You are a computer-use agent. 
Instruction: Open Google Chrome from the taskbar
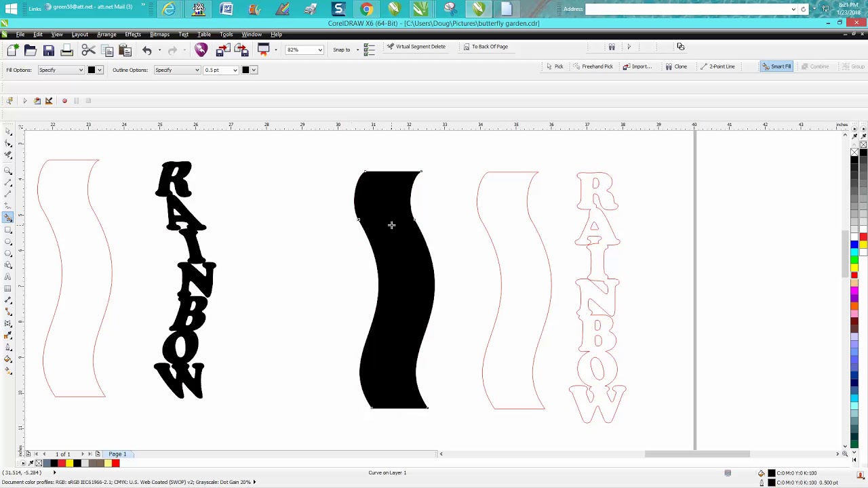tap(366, 9)
